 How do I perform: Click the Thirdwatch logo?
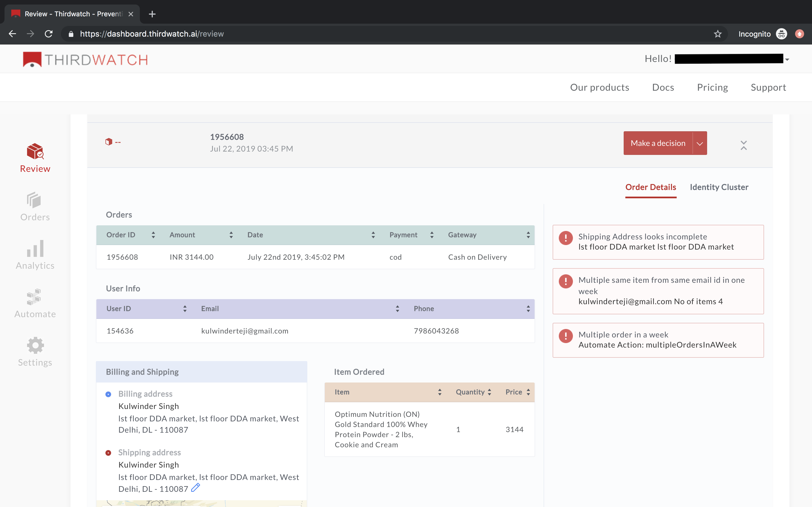[85, 60]
